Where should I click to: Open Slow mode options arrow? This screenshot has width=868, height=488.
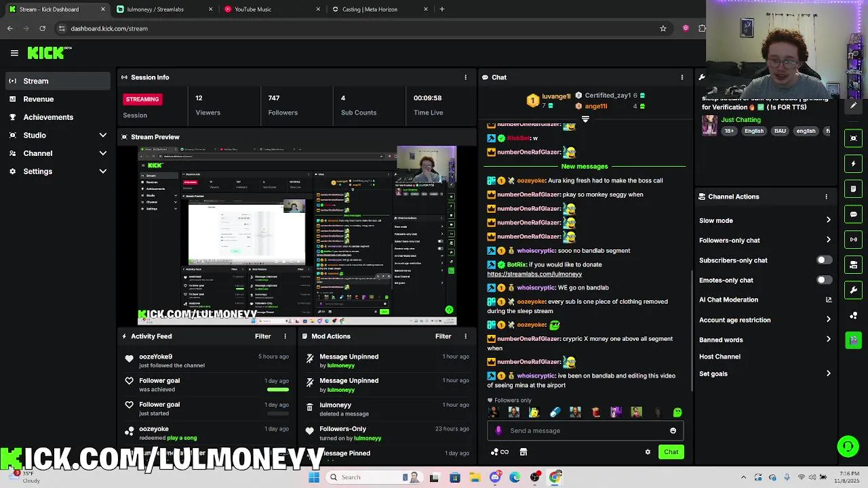828,220
